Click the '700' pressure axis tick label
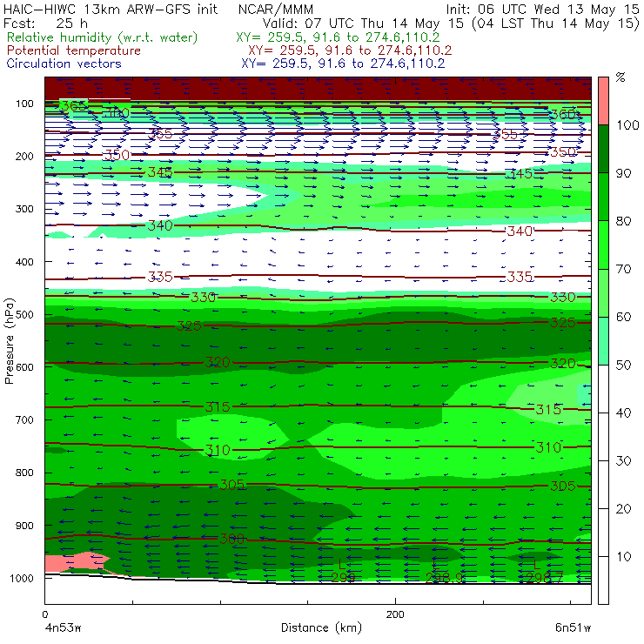 coord(24,419)
